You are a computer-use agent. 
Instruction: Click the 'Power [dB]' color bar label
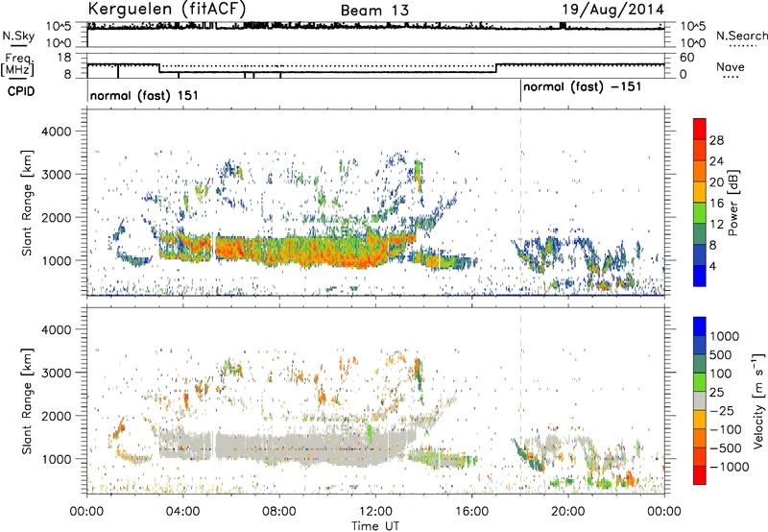click(732, 203)
